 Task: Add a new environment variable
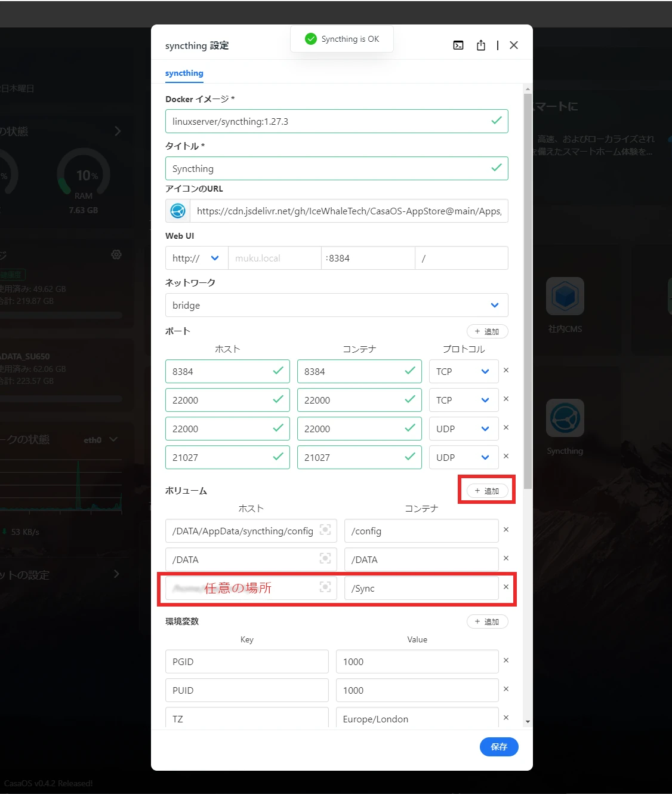tap(487, 621)
